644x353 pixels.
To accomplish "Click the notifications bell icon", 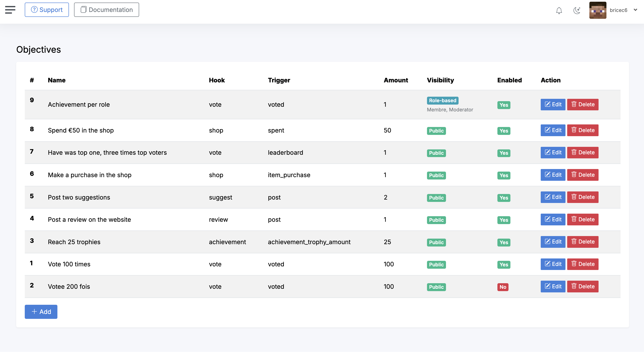I will [559, 10].
